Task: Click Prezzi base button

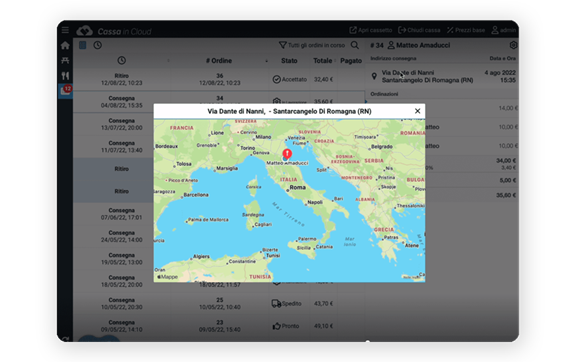Action: [x=466, y=30]
